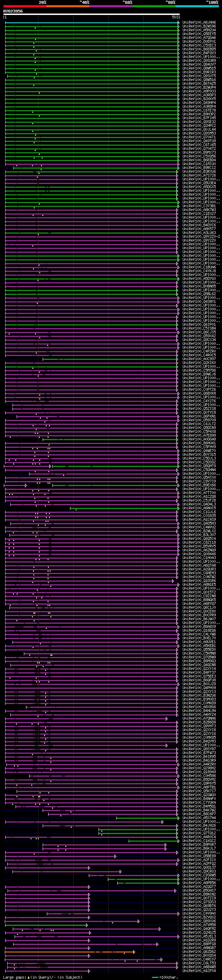Select hit UniRef100_Q84UV7
Image resolution: width=222 pixels, height=980 pixels.
pyautogui.click(x=199, y=64)
